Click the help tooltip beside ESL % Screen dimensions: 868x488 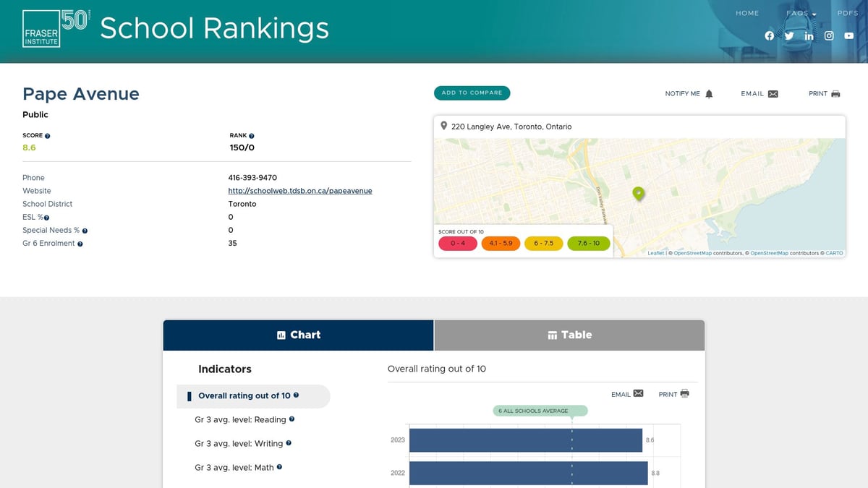pos(46,216)
